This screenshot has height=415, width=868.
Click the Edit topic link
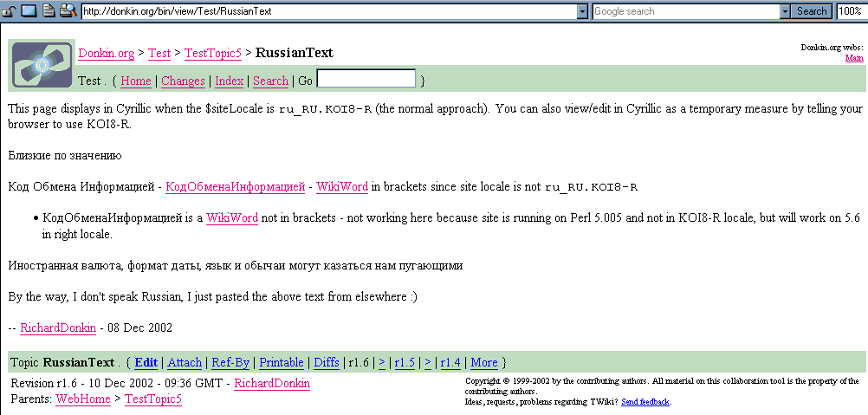pyautogui.click(x=146, y=362)
